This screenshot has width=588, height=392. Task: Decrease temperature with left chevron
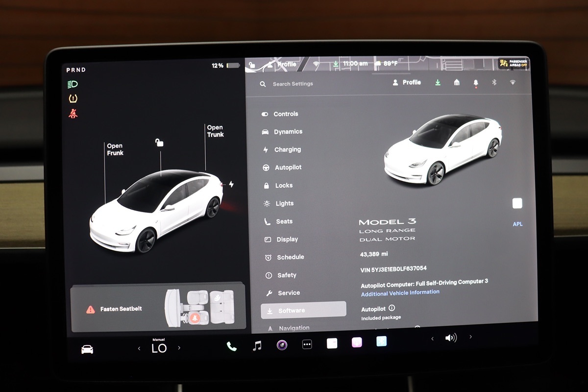[x=139, y=348]
